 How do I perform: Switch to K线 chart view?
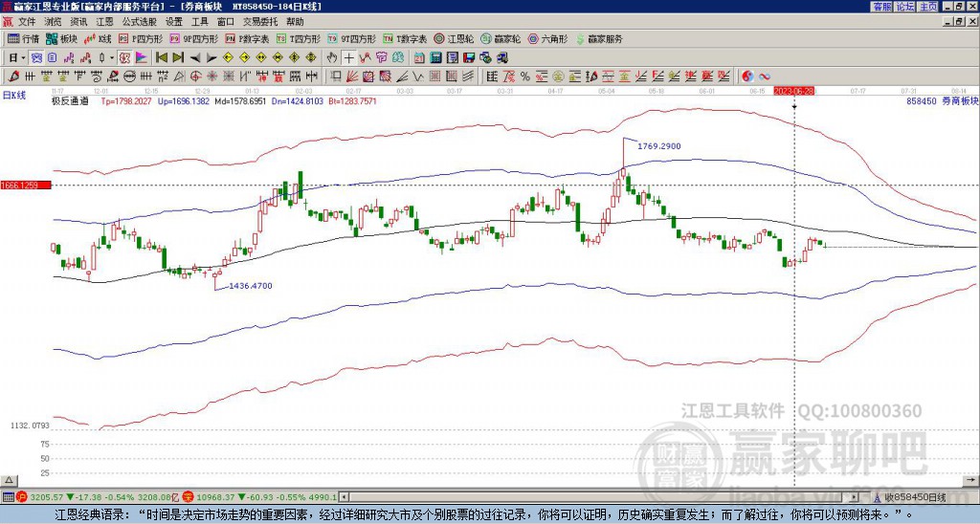point(97,38)
